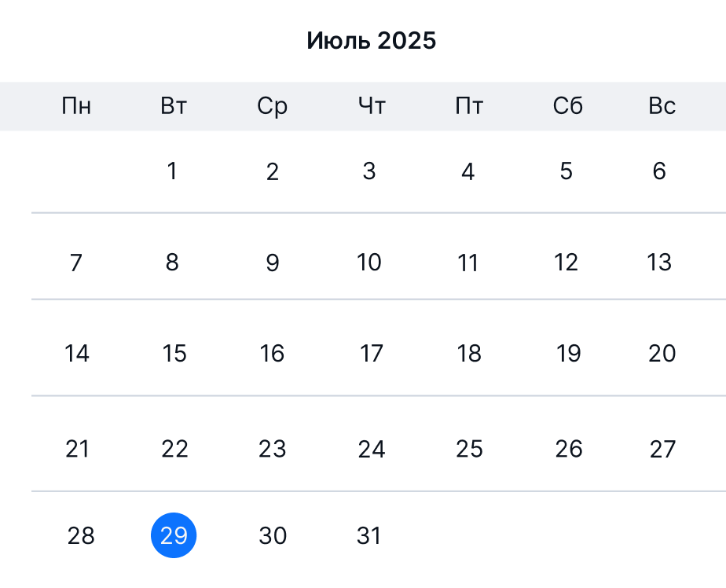Choose July 26 in the calendar
Image resolution: width=726 pixels, height=588 pixels.
(569, 449)
